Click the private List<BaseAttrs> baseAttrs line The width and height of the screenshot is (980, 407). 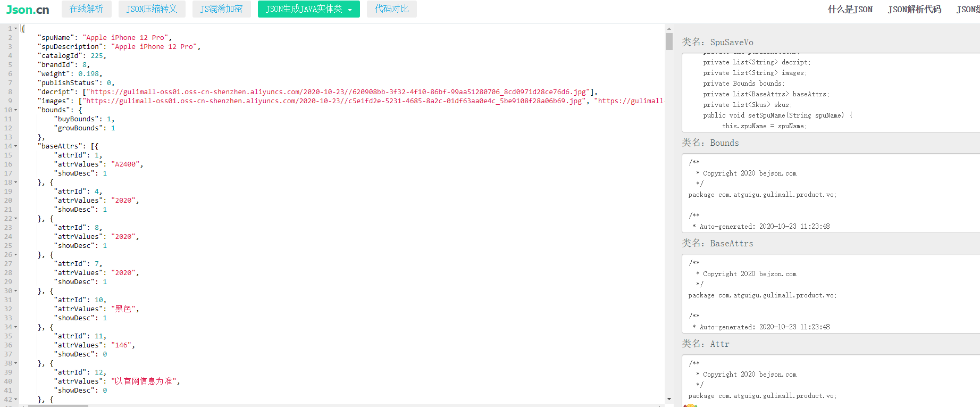766,94
